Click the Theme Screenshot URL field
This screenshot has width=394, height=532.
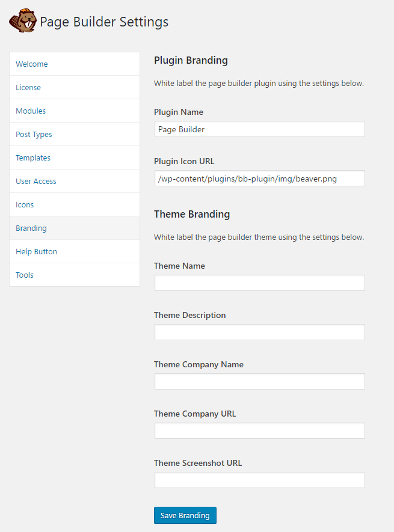(x=259, y=480)
